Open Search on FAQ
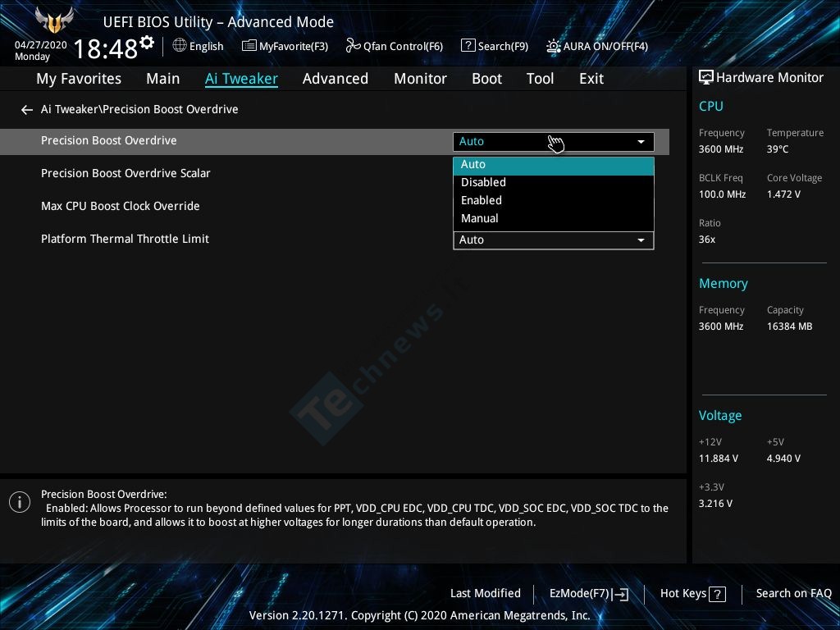The image size is (840, 630). point(793,593)
